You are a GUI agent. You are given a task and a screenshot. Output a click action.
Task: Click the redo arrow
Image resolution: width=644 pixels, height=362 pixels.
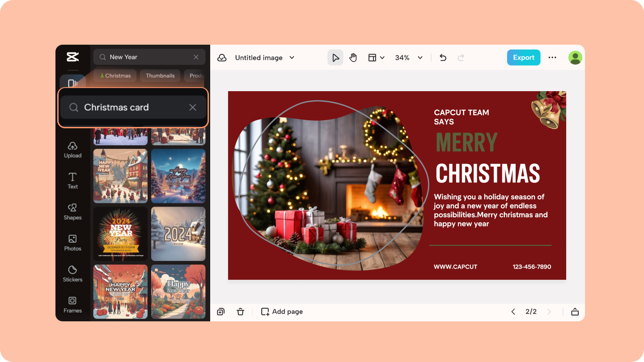(x=461, y=58)
